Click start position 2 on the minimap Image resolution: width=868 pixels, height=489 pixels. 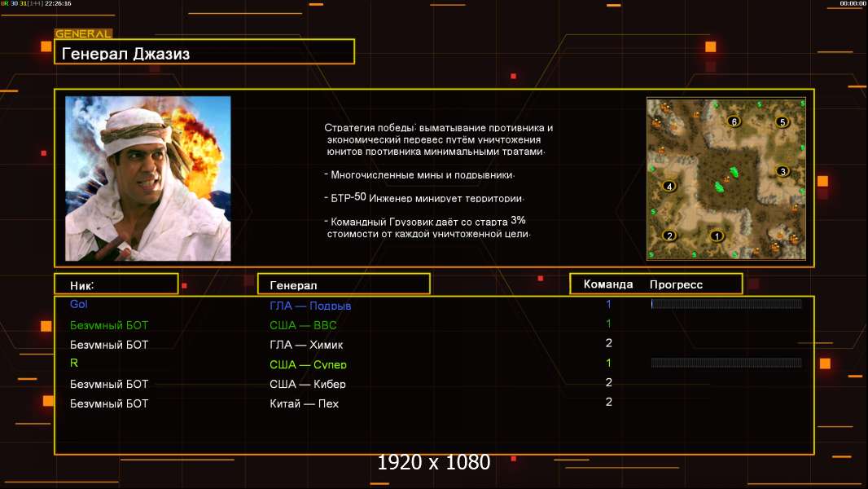click(669, 236)
